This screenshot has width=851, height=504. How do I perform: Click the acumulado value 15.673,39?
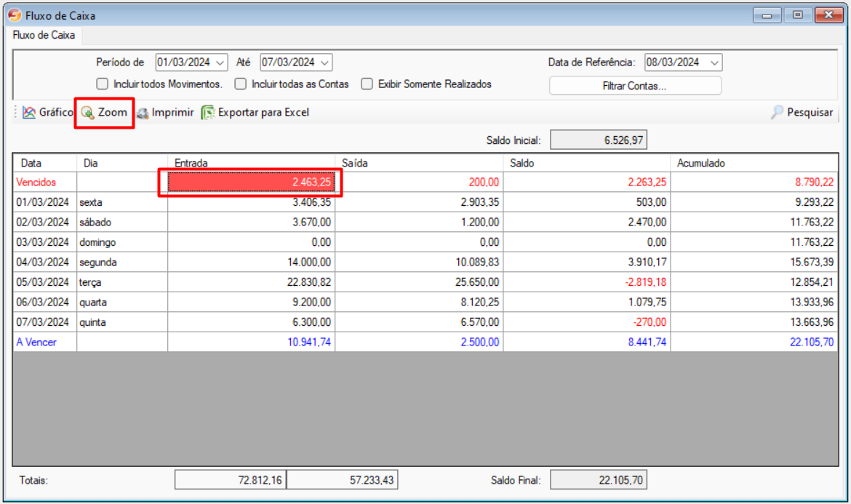click(812, 263)
